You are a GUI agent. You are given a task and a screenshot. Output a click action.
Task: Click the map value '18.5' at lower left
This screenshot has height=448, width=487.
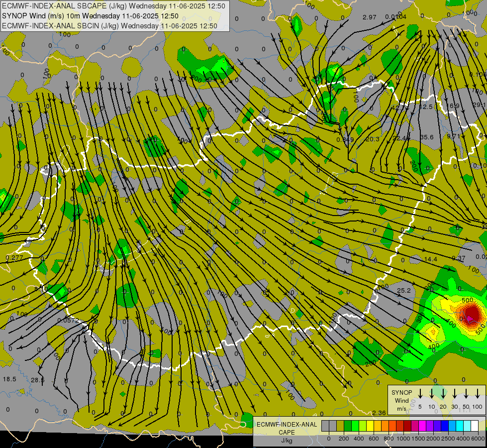(x=9, y=379)
